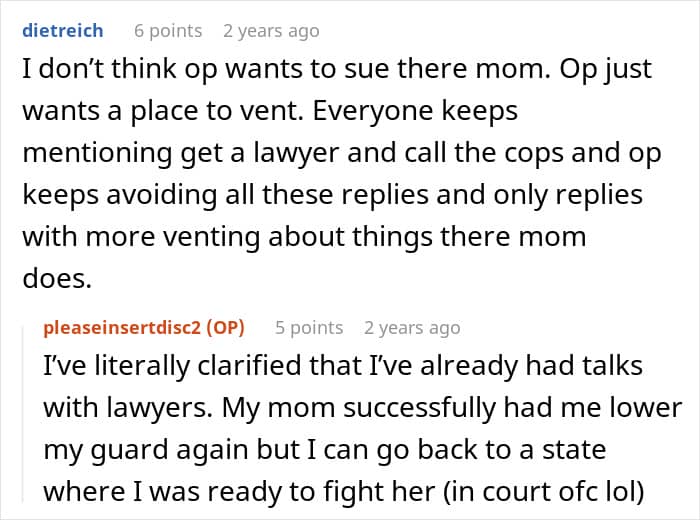Click the line "I've literally clarified" in OP's reply
Image resolution: width=700 pixels, height=520 pixels.
[342, 367]
